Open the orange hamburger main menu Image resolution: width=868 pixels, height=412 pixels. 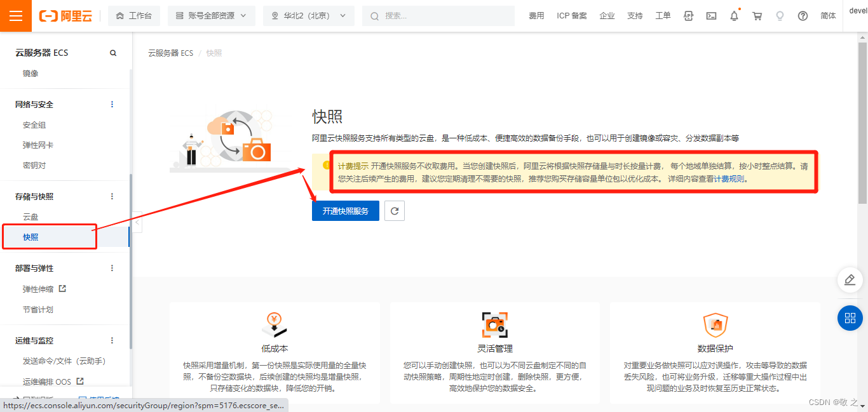click(x=16, y=16)
